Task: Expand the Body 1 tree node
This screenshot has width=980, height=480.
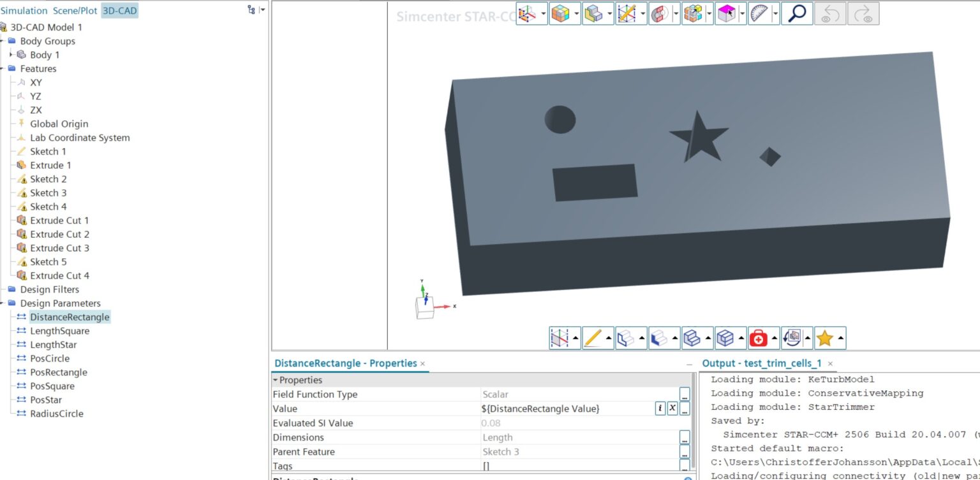Action: pyautogui.click(x=11, y=55)
